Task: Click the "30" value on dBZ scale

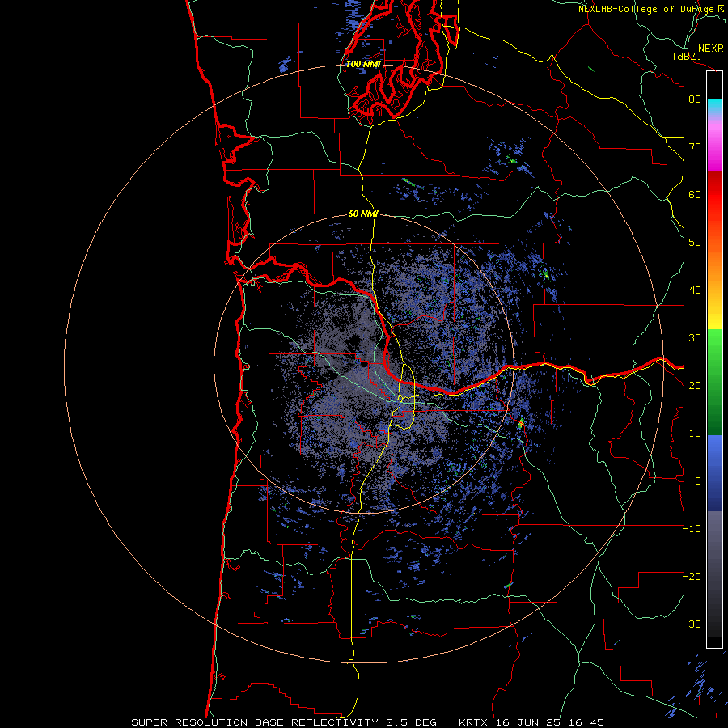Action: click(695, 338)
